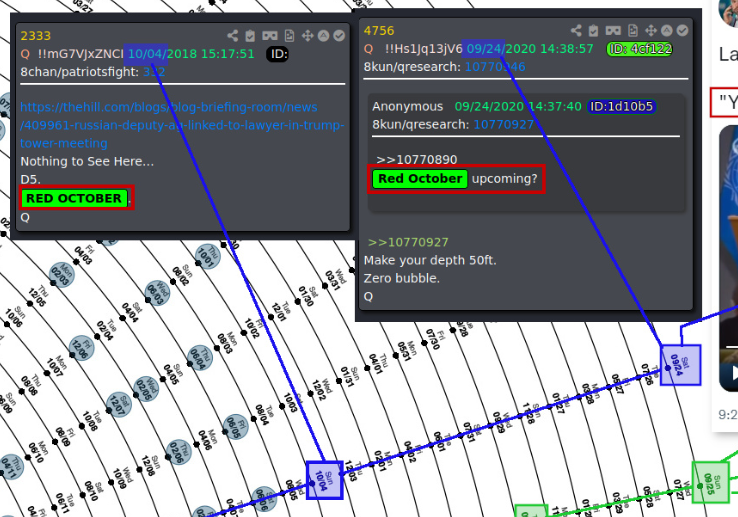
Task: Share post 4756 via share icon
Action: (576, 31)
